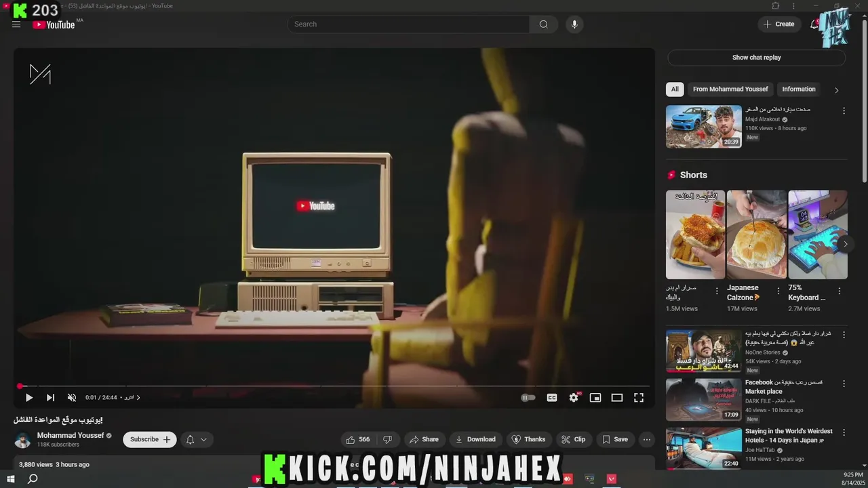Viewport: 868px width, 488px height.
Task: Save the video to a playlist
Action: (615, 439)
